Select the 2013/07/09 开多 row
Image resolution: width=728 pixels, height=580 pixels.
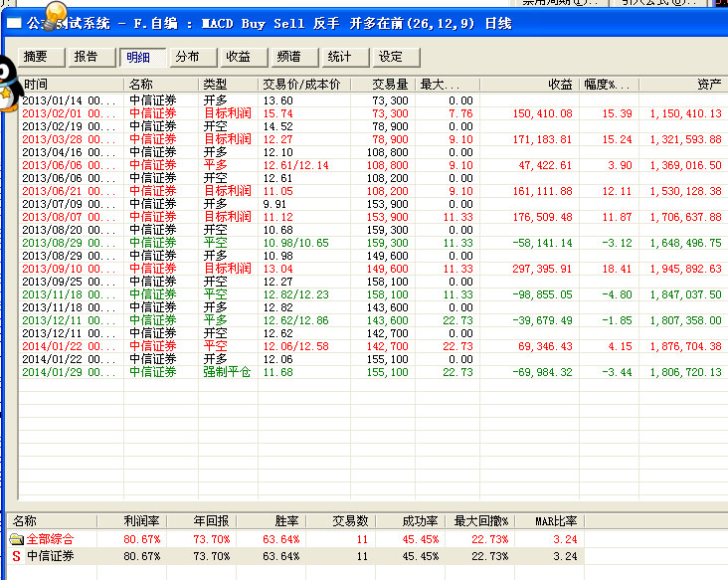tap(373, 204)
